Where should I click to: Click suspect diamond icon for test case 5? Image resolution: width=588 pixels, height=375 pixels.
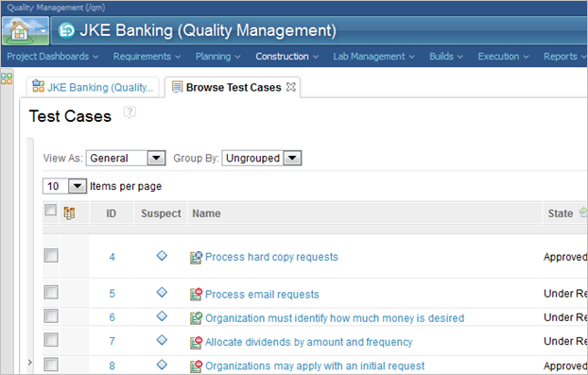point(162,292)
